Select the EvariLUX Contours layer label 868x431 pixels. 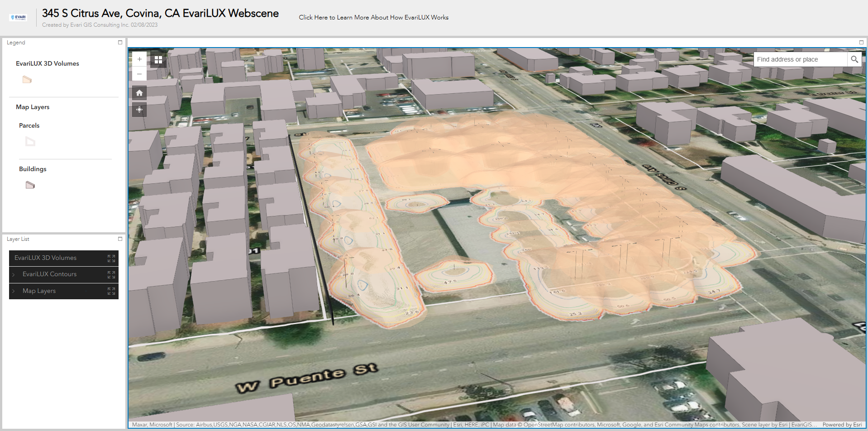click(x=49, y=274)
